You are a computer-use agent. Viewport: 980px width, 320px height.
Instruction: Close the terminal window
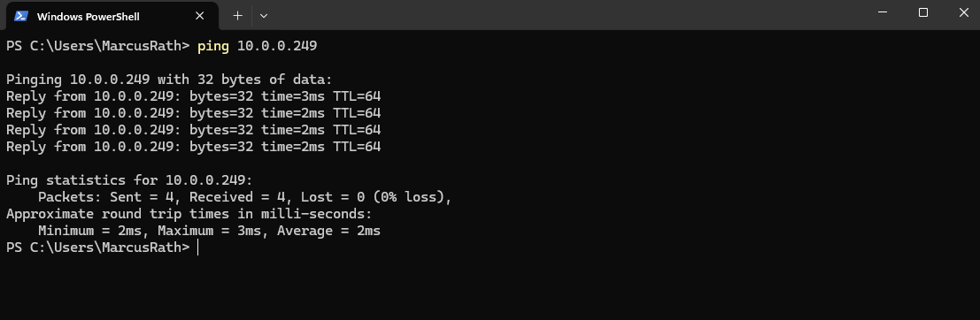coord(963,12)
